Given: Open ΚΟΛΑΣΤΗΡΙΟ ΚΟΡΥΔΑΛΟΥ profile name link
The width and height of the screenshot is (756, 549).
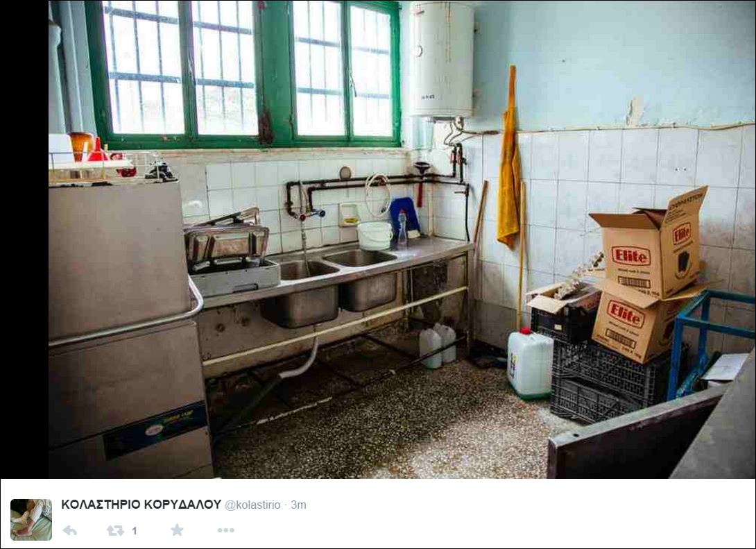Looking at the screenshot, I should 141,505.
